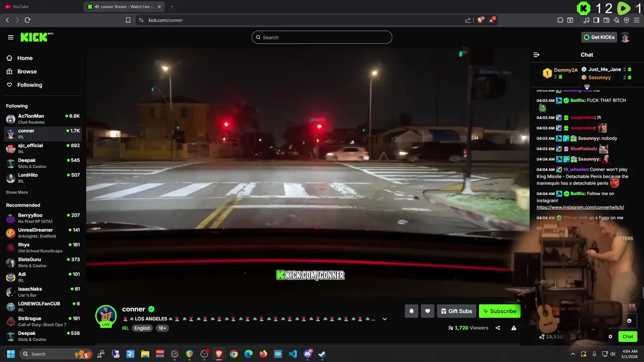Image resolution: width=644 pixels, height=362 pixels.
Task: Click Dommy2A on the gift leaderboard
Action: point(566,70)
